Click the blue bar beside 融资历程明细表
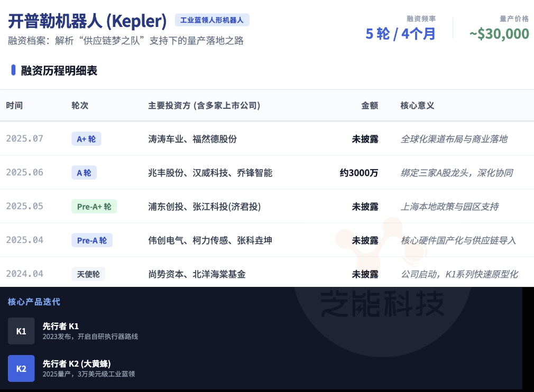534x392 pixels. [x=13, y=70]
